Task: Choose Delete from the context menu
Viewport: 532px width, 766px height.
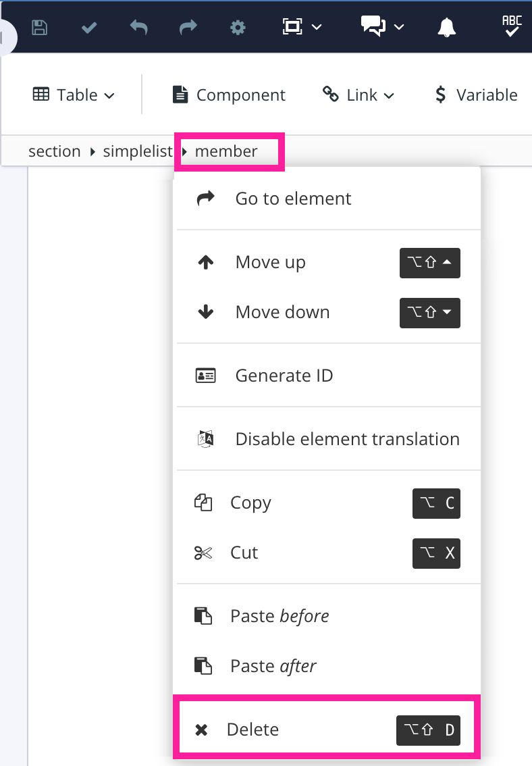Action: 327,730
